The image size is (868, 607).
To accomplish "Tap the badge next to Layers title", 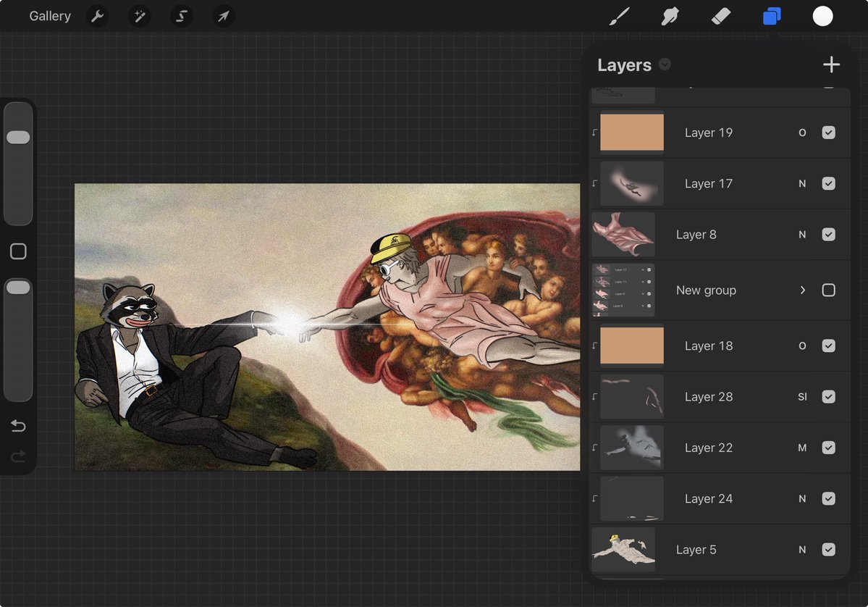I will pyautogui.click(x=665, y=64).
